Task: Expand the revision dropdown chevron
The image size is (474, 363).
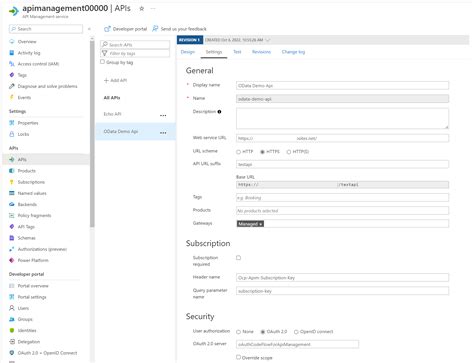Action: pyautogui.click(x=268, y=40)
